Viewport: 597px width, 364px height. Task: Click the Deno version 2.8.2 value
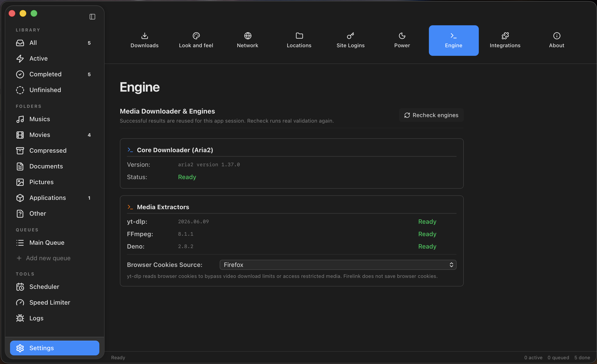coord(186,246)
